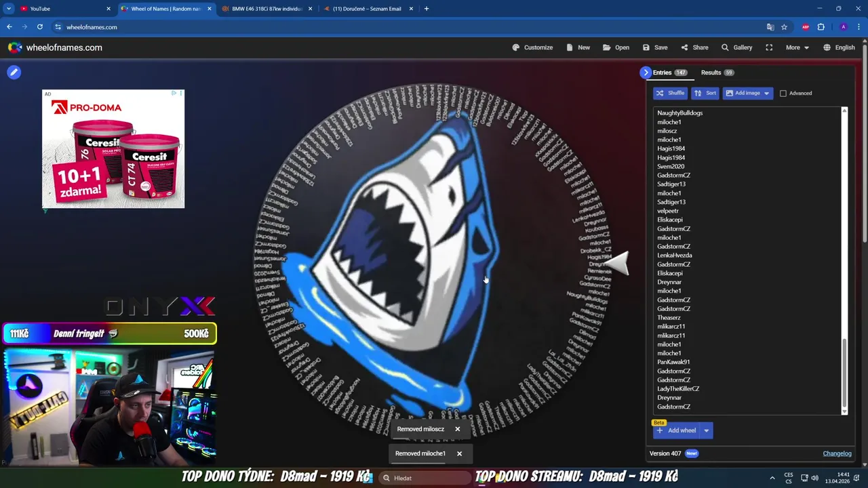Click Add image button

pyautogui.click(x=743, y=93)
